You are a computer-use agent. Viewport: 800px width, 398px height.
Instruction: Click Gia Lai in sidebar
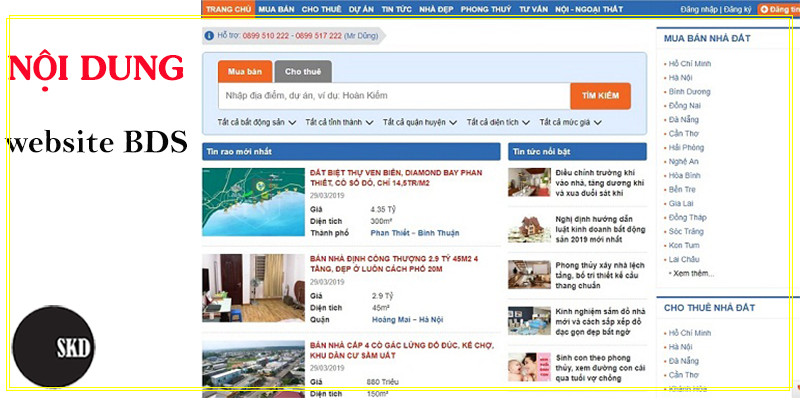pyautogui.click(x=681, y=203)
